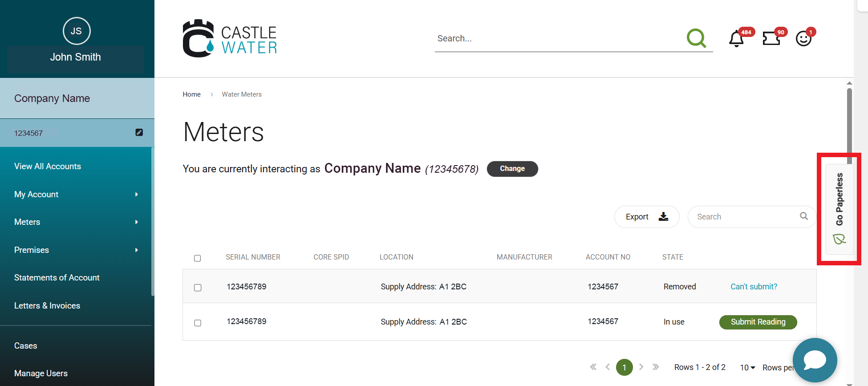Image resolution: width=868 pixels, height=386 pixels.
Task: Open the live chat bubble
Action: (815, 360)
